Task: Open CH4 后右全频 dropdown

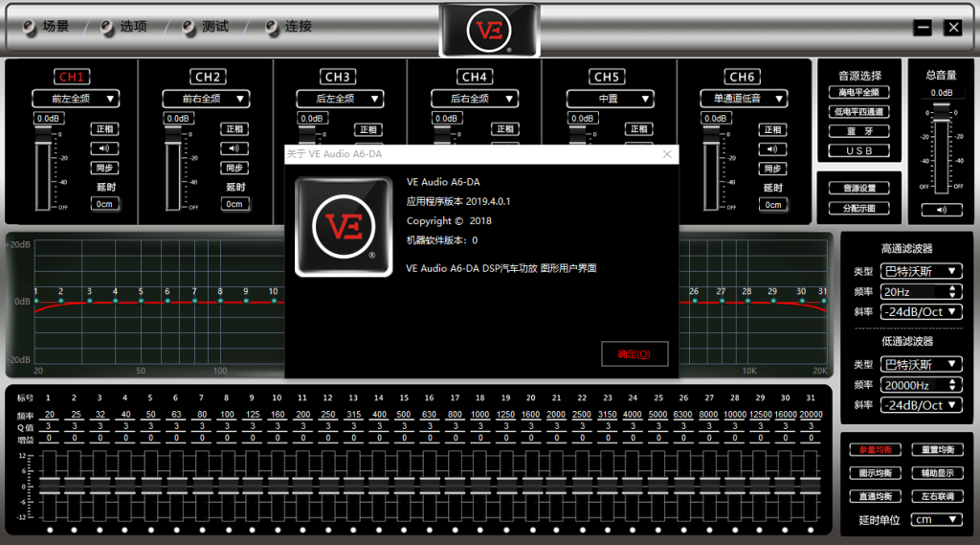Action: click(475, 99)
